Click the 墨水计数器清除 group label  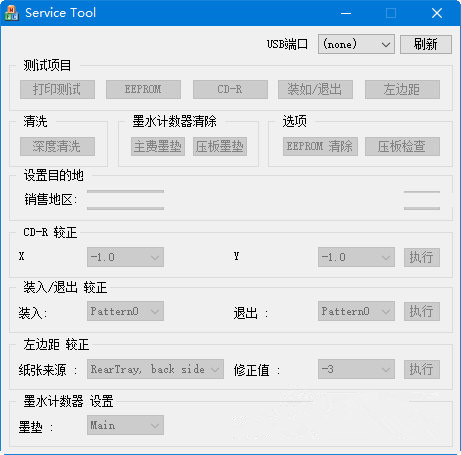175,121
